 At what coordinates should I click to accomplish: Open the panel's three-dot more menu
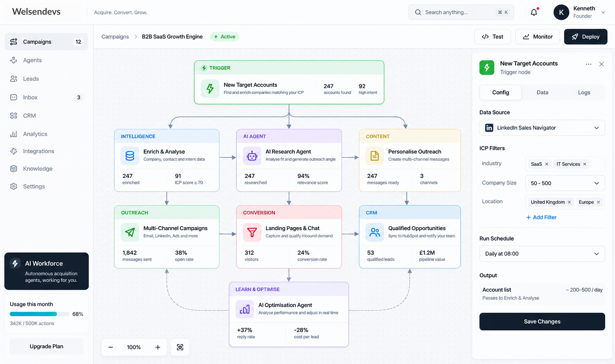588,64
